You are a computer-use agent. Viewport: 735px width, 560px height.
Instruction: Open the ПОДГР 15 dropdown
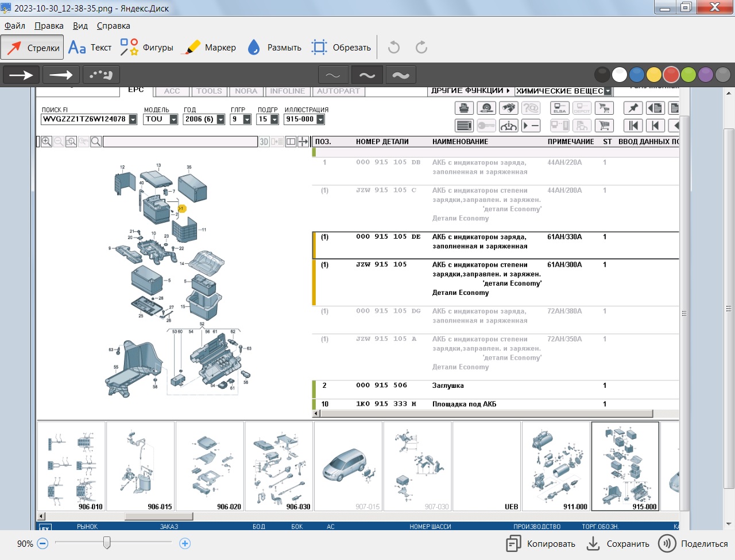274,119
